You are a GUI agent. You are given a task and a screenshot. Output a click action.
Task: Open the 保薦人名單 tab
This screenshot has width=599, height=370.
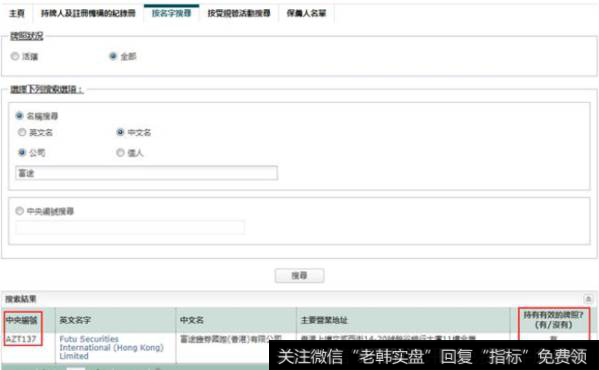(x=306, y=14)
